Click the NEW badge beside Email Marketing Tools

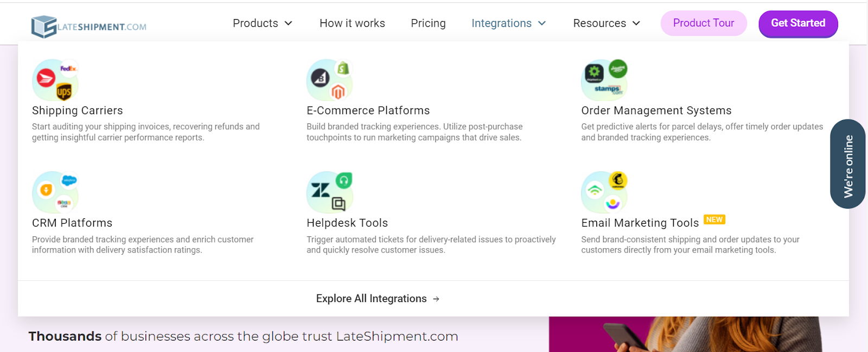714,219
